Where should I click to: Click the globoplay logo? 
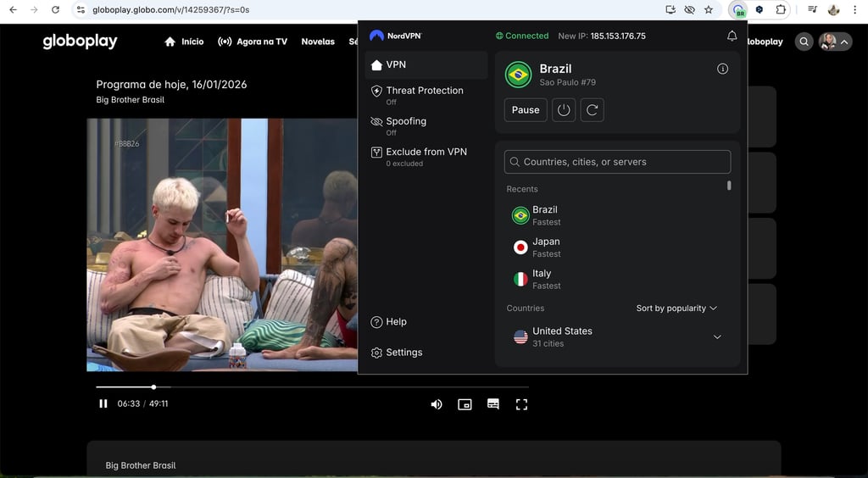[81, 42]
